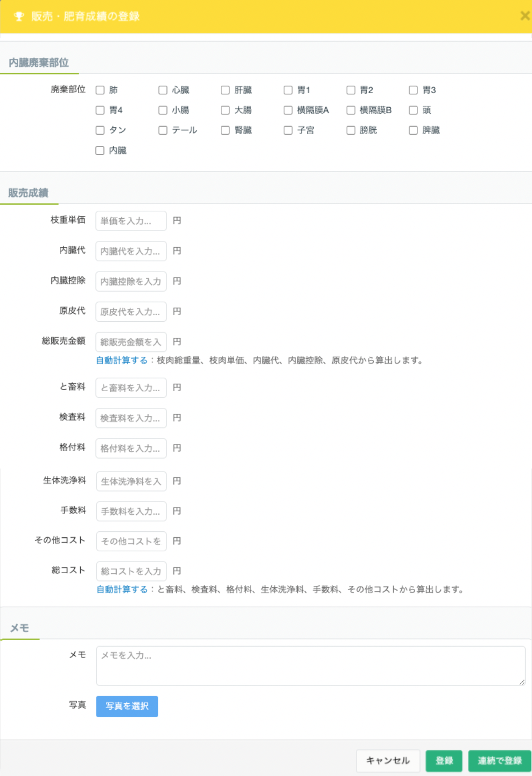Toggle the 大腸 checkbox
Image resolution: width=532 pixels, height=776 pixels.
point(225,110)
